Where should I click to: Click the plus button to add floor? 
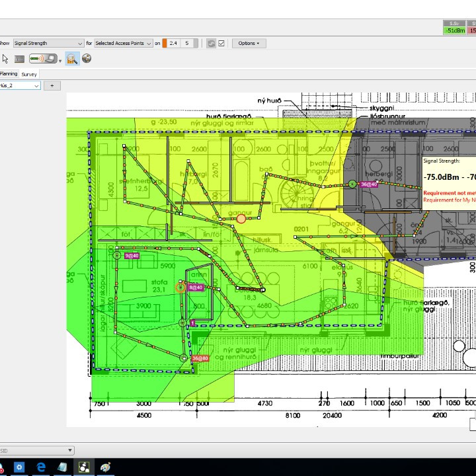pos(52,85)
